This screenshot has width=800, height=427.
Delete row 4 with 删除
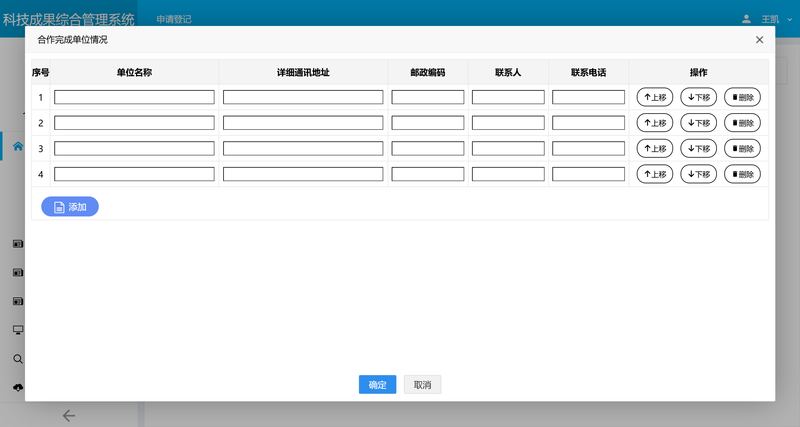(742, 174)
